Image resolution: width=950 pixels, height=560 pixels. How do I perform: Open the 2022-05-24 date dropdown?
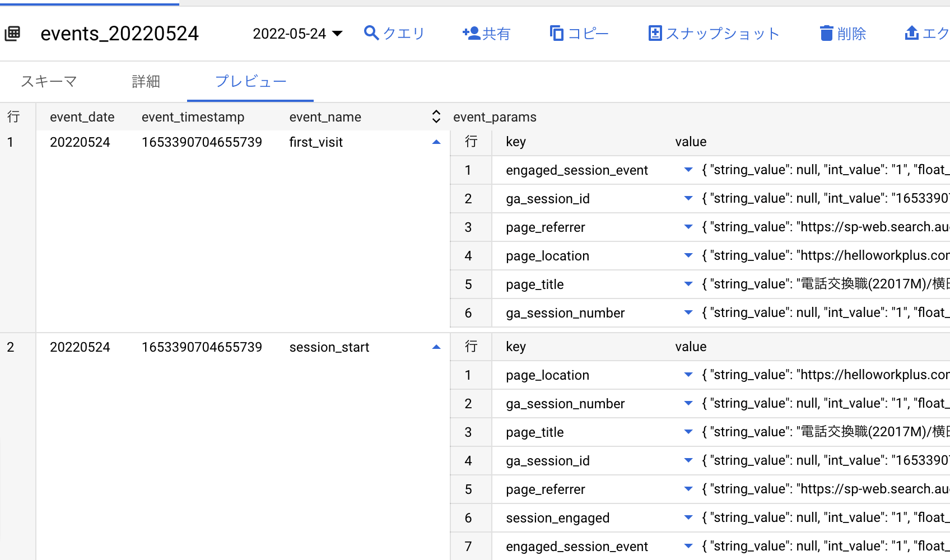297,34
